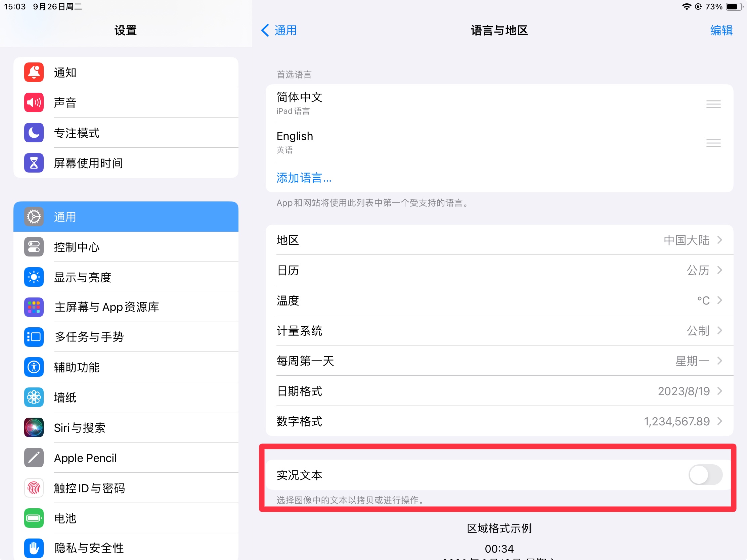Viewport: 747px width, 560px height.
Task: Tap the 添加语言 add language link
Action: [x=304, y=178]
